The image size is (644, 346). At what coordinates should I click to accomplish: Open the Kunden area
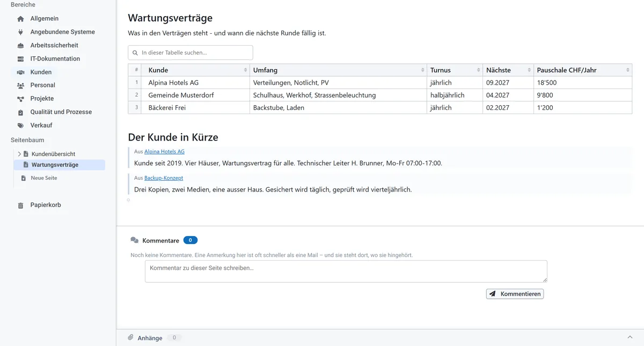[41, 72]
